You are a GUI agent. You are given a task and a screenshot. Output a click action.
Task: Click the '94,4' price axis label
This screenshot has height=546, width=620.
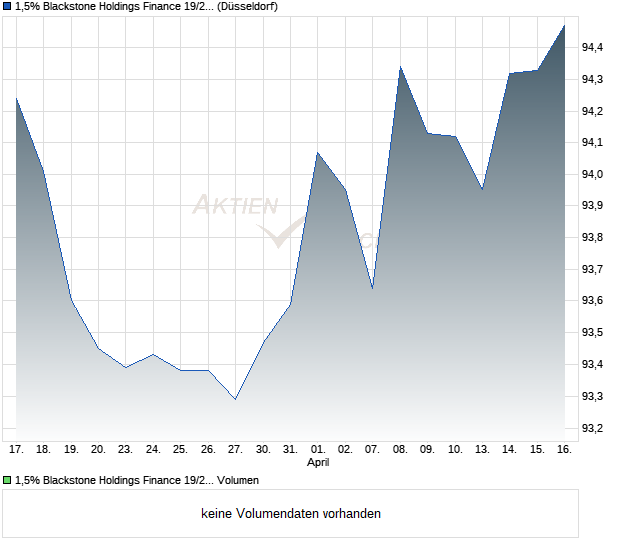point(592,47)
